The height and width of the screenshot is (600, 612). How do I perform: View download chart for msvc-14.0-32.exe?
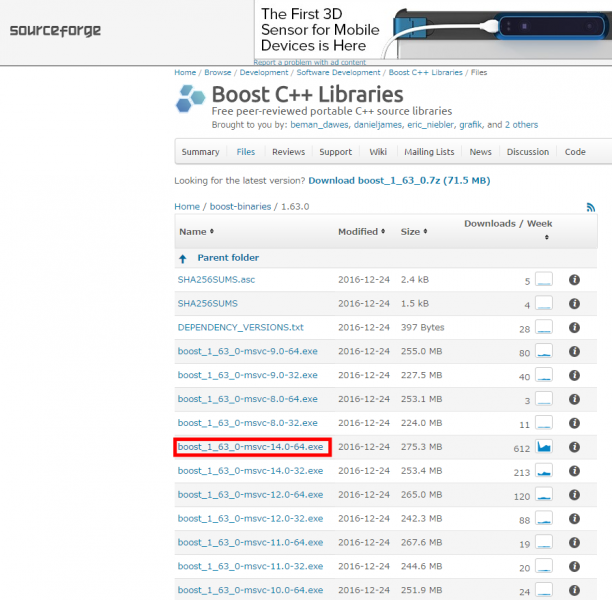[544, 471]
